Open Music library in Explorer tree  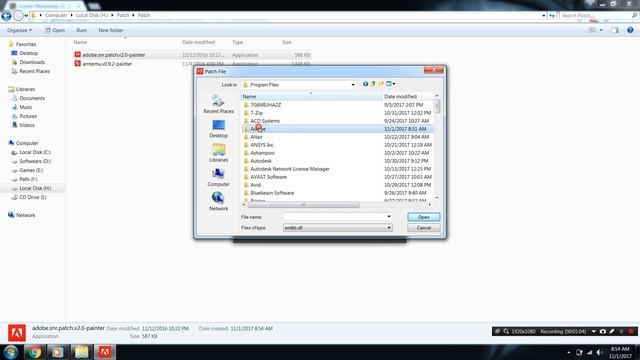pyautogui.click(x=25, y=107)
